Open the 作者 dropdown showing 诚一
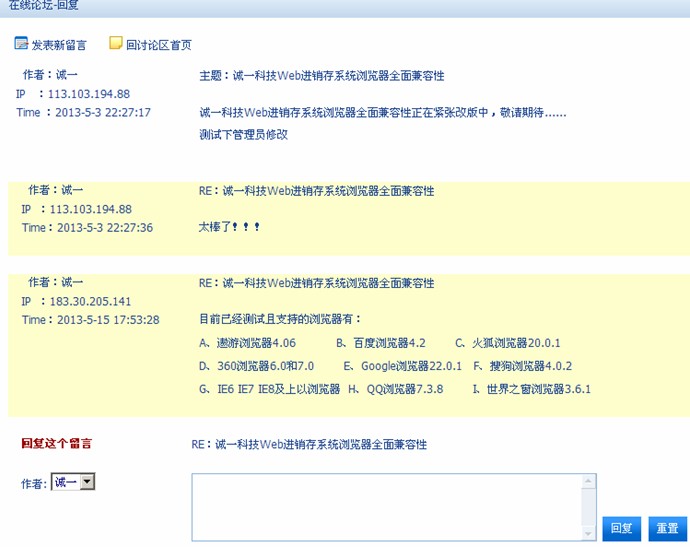The width and height of the screenshot is (690, 552). point(73,482)
